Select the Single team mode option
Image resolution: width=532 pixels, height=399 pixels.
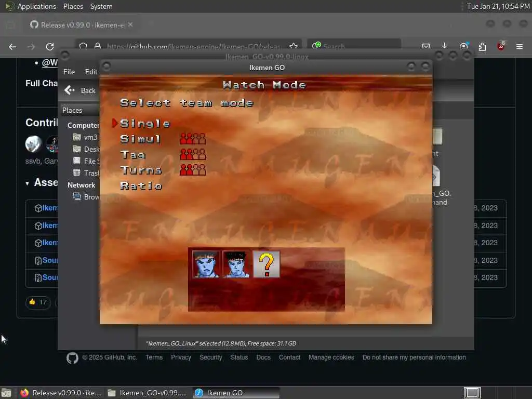[145, 124]
